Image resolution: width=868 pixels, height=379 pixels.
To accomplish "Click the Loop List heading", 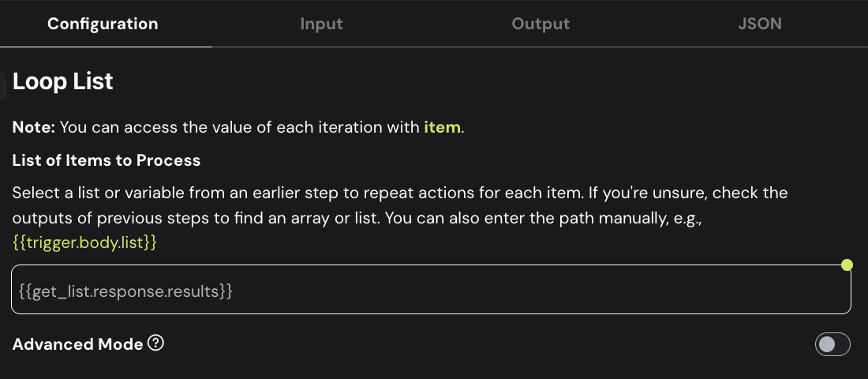I will tap(63, 81).
